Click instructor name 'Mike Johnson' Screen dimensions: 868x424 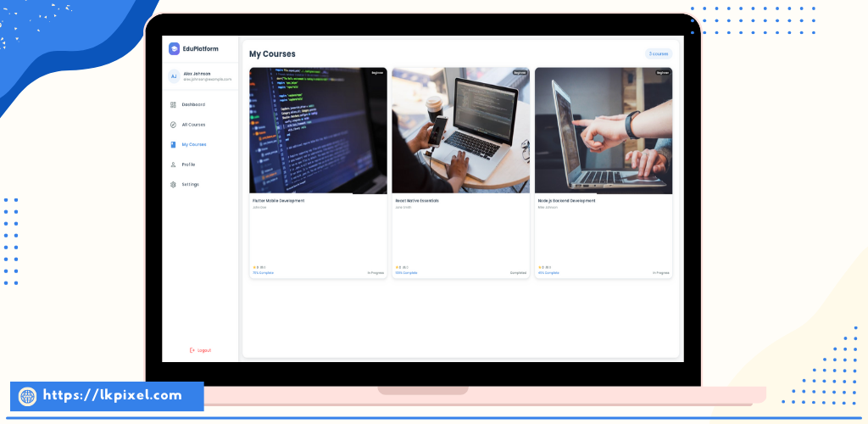pos(548,208)
